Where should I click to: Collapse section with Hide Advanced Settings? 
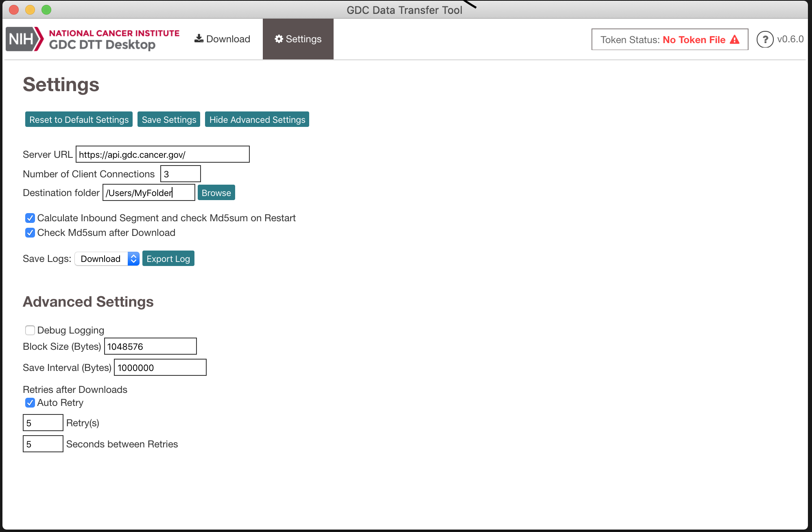point(257,120)
